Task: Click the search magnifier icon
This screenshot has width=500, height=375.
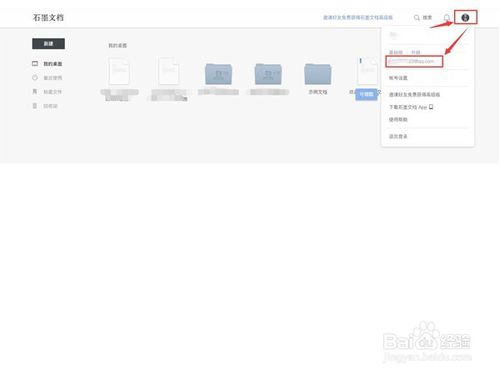Action: [x=417, y=17]
